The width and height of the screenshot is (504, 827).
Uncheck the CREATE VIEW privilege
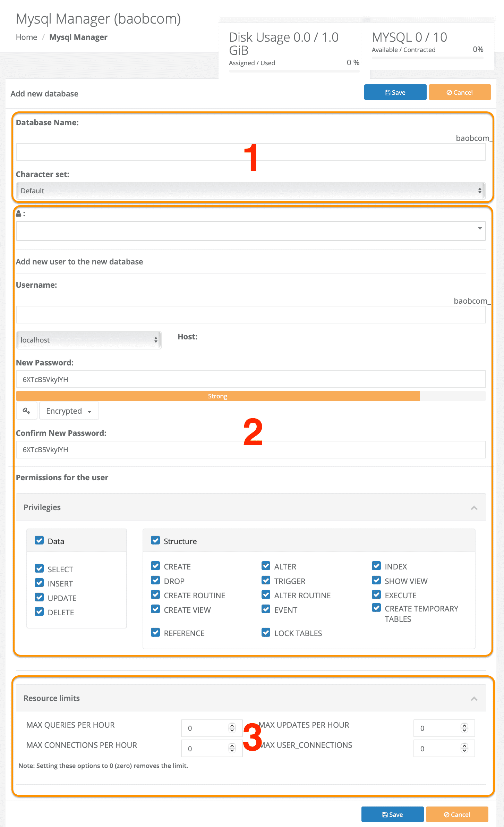coord(155,609)
